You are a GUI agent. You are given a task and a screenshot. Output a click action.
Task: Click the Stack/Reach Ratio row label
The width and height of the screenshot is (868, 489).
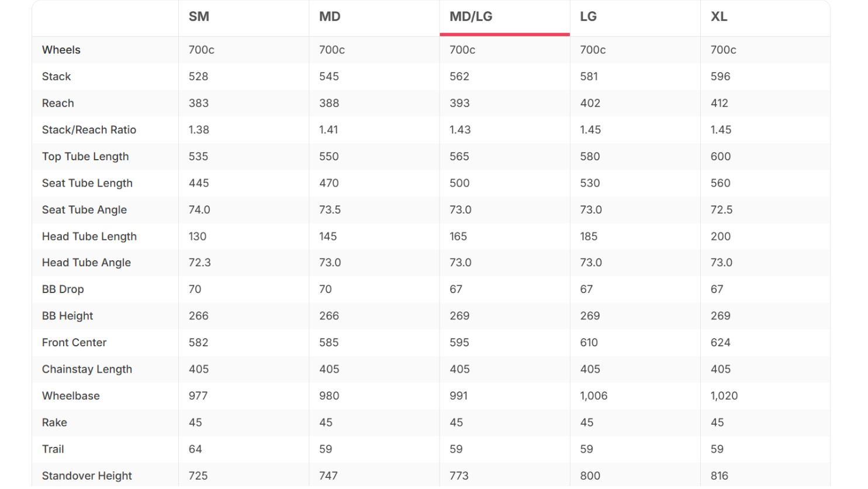[89, 130]
